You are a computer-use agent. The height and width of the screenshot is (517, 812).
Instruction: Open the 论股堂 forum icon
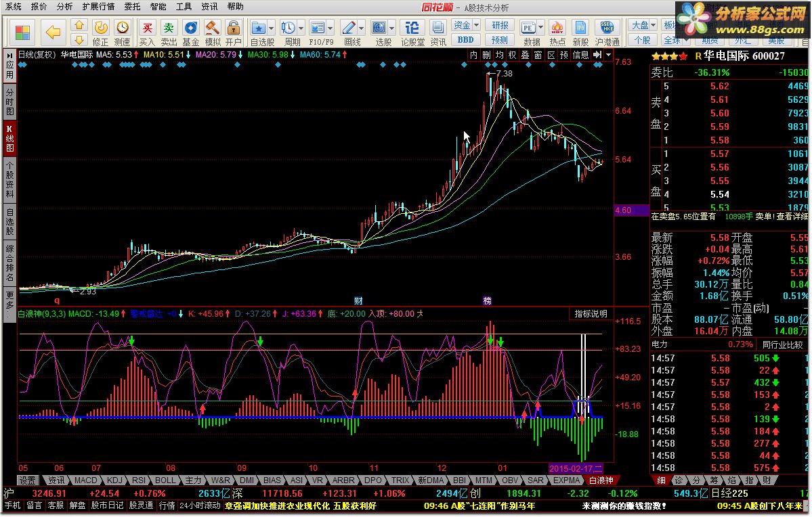(x=412, y=28)
